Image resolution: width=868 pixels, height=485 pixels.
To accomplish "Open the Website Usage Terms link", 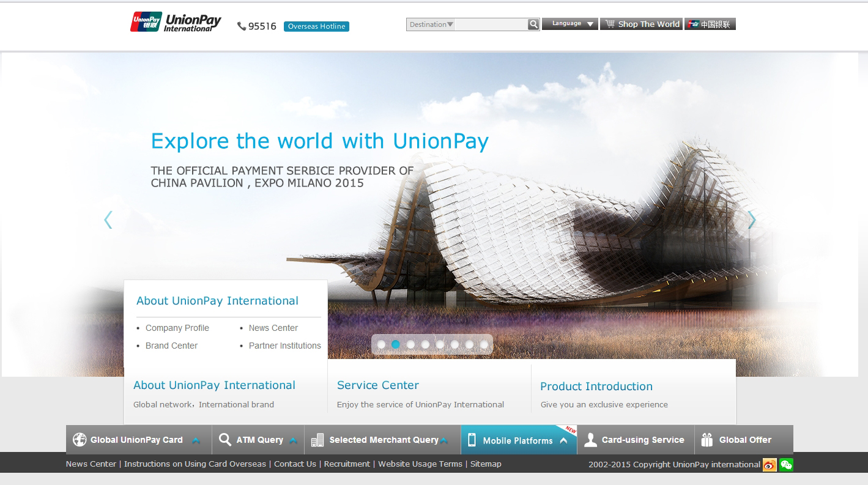I will click(x=420, y=464).
